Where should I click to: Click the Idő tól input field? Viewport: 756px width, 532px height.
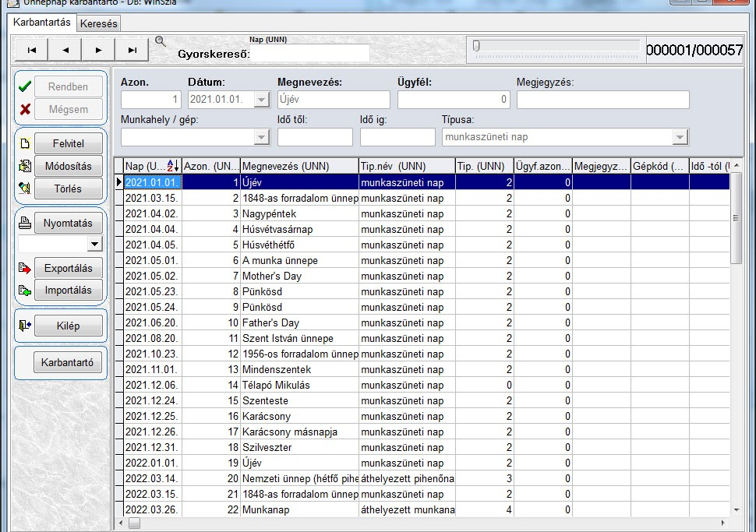(315, 137)
